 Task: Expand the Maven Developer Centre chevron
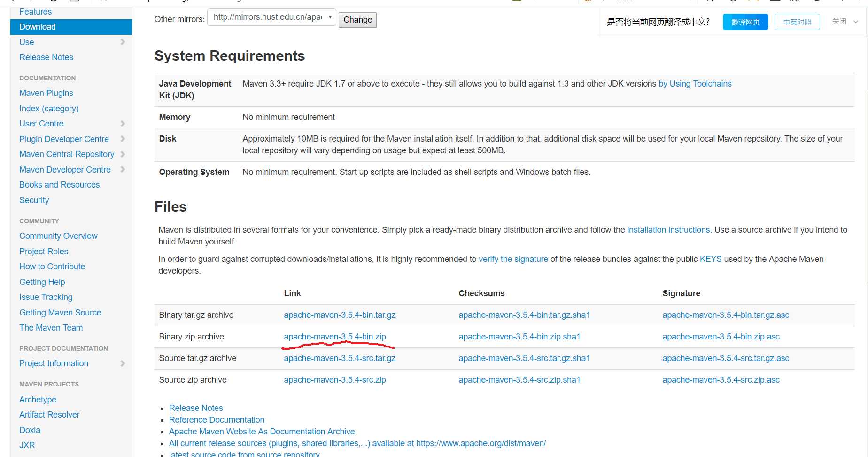coord(123,169)
